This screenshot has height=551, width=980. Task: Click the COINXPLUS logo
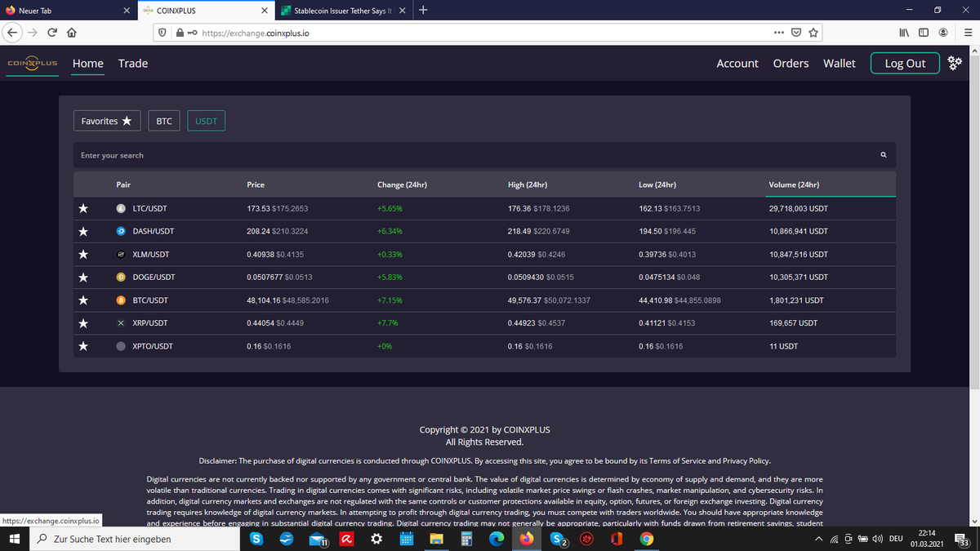(x=33, y=63)
